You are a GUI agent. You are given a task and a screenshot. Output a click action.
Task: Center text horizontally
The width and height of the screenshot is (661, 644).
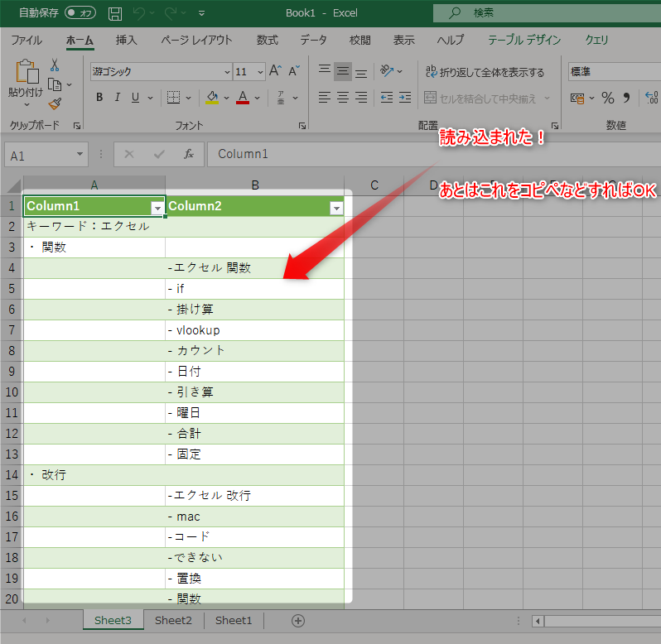point(343,98)
